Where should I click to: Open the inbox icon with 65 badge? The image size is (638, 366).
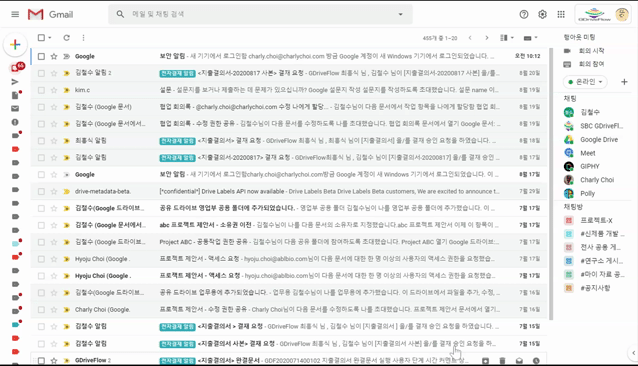[x=16, y=68]
